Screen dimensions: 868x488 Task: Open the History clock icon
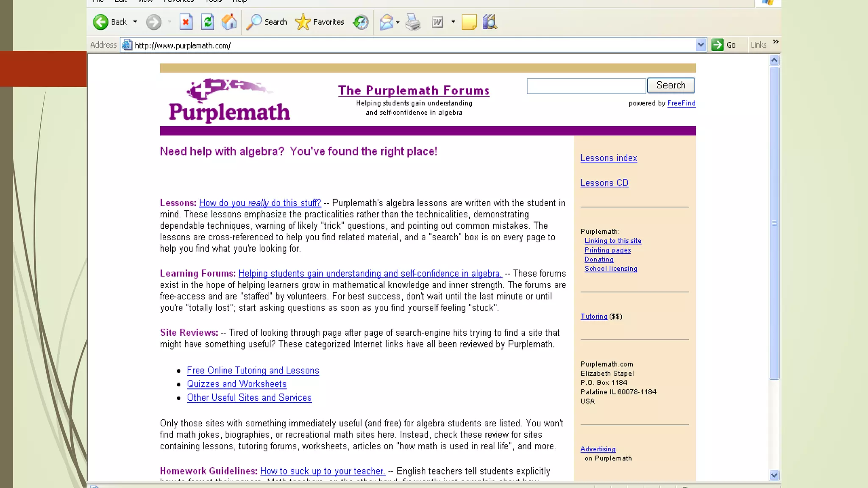coord(361,22)
